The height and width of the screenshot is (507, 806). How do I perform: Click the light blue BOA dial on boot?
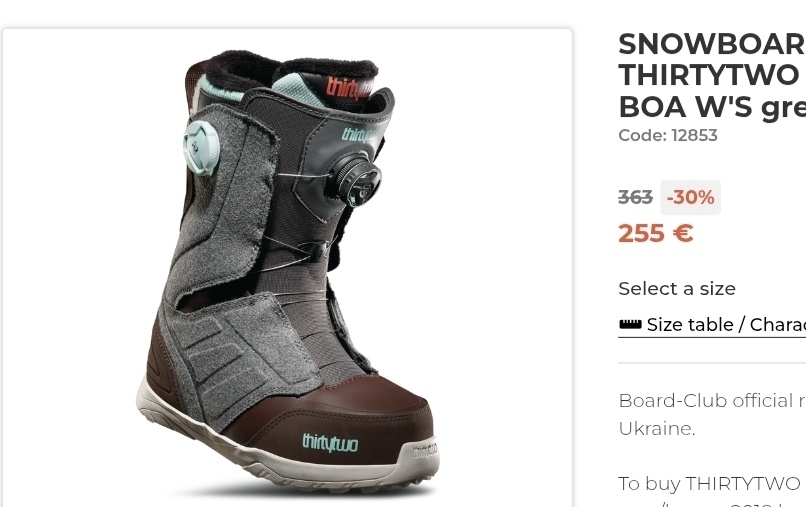pyautogui.click(x=202, y=148)
